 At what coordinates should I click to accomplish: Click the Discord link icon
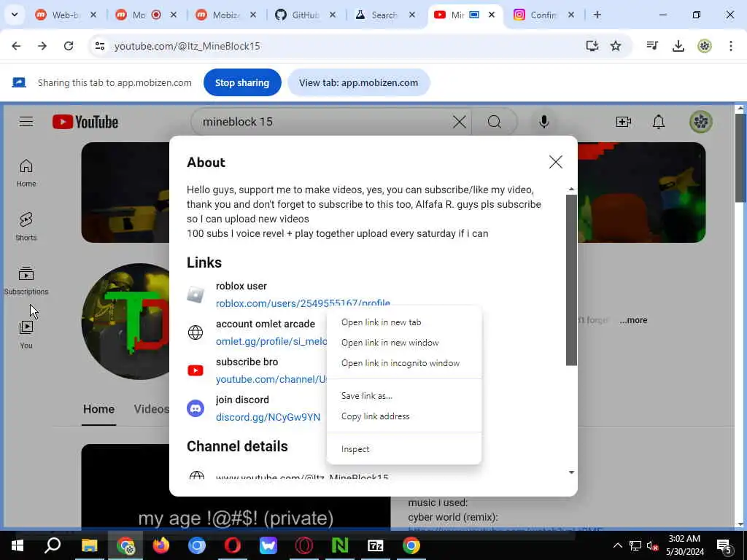coord(196,408)
